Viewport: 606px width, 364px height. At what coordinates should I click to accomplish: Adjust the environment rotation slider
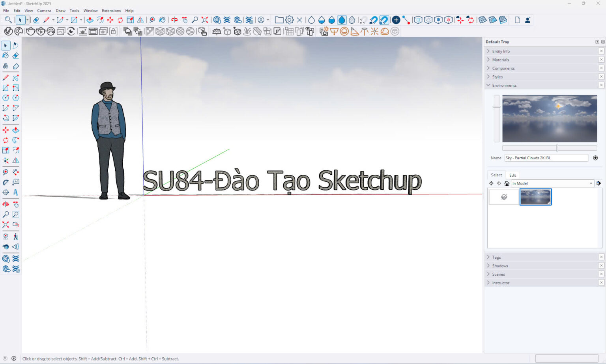click(556, 147)
